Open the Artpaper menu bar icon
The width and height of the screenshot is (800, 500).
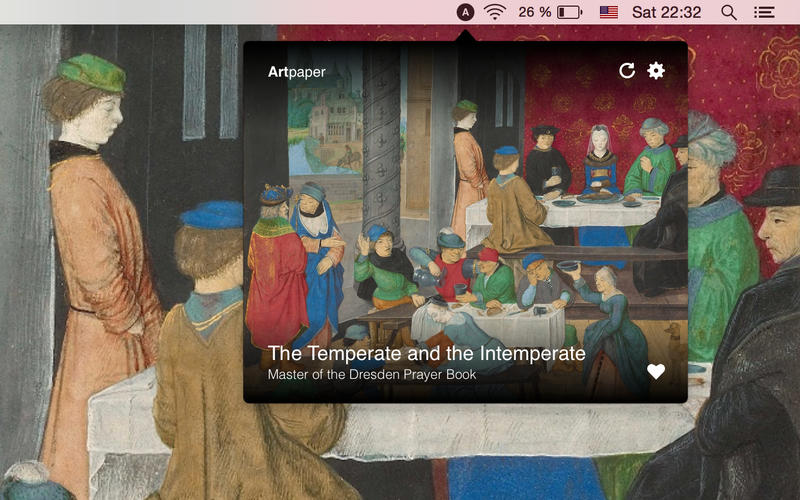click(x=465, y=12)
